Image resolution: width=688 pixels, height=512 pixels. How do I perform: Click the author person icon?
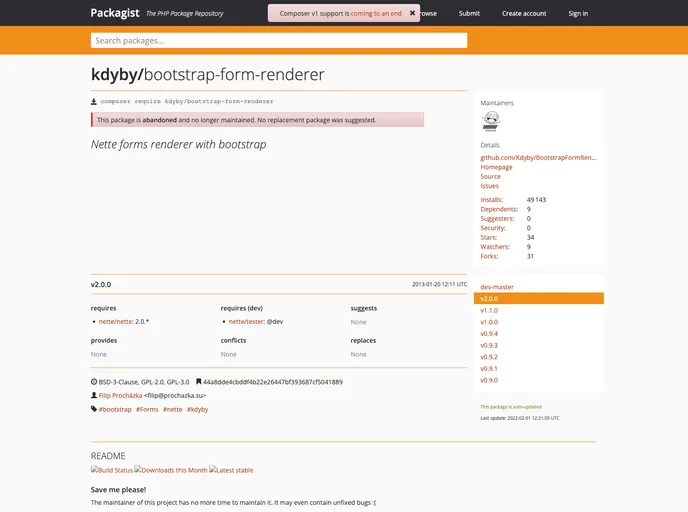94,395
